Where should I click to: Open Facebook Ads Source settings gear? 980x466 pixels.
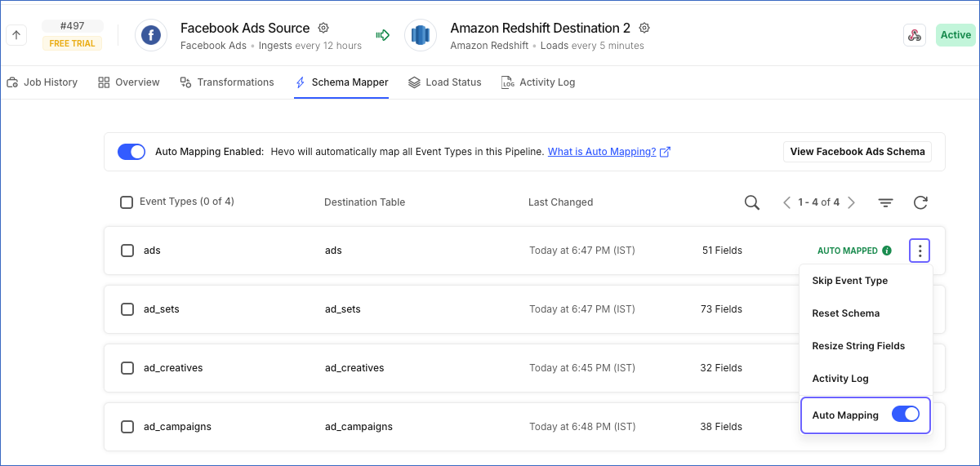click(323, 29)
